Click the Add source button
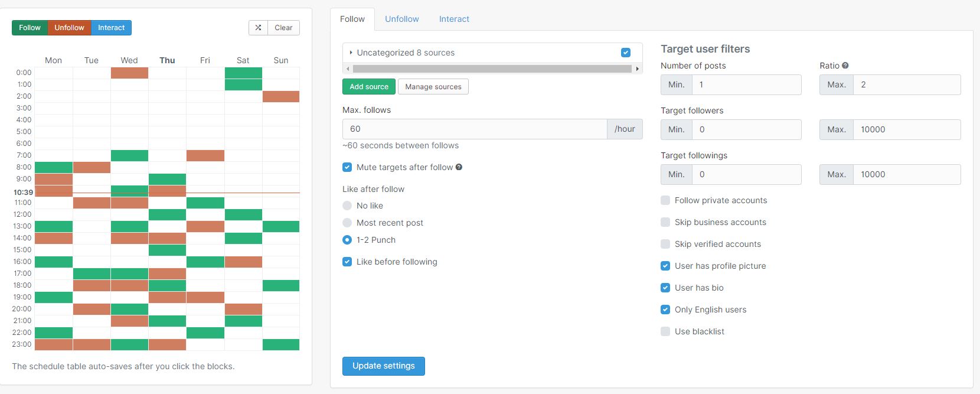 tap(369, 87)
